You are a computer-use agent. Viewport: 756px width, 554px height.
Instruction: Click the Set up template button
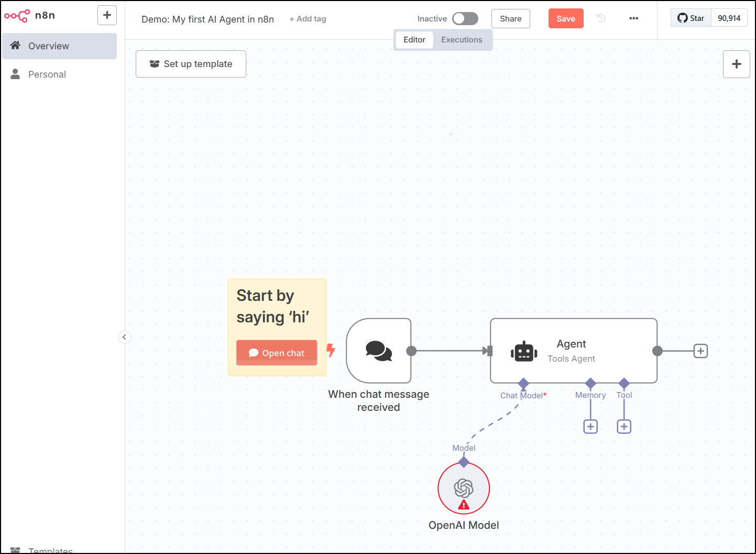(191, 64)
